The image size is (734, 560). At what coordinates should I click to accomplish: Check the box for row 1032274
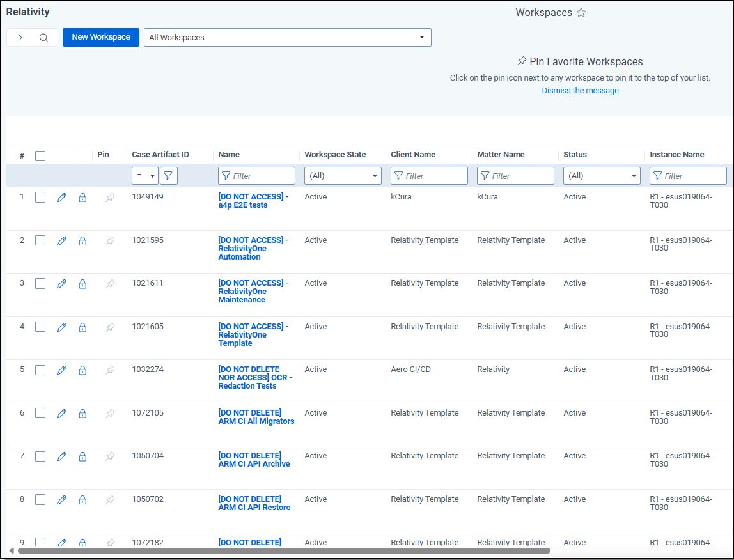point(40,370)
